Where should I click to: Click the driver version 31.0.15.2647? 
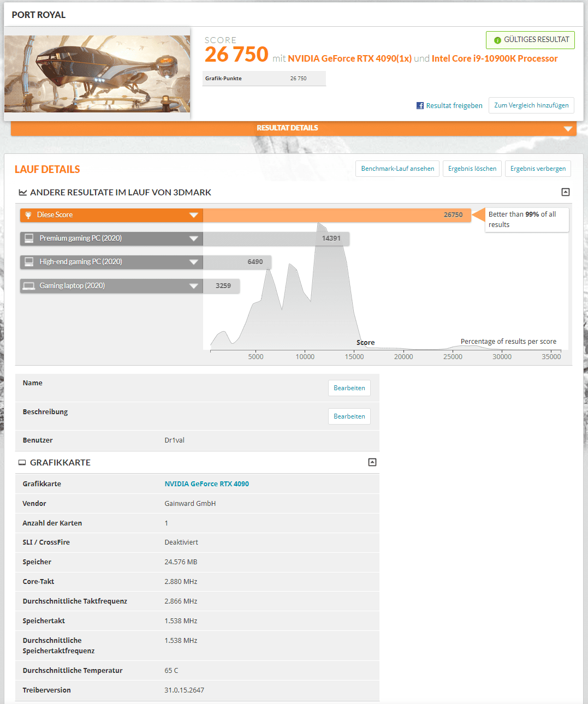tap(185, 690)
